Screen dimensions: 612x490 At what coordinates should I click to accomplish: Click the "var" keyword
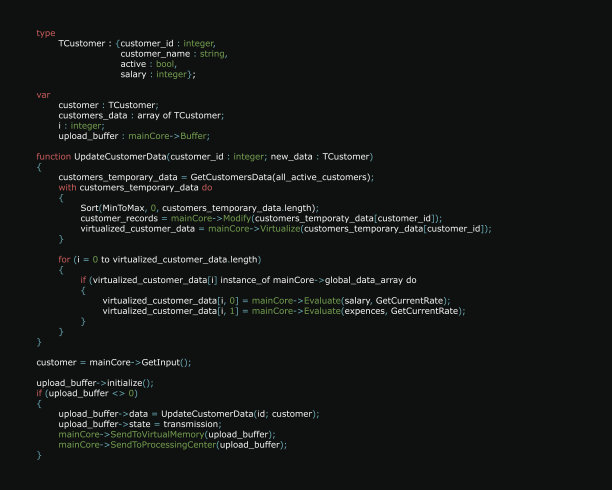click(x=43, y=94)
